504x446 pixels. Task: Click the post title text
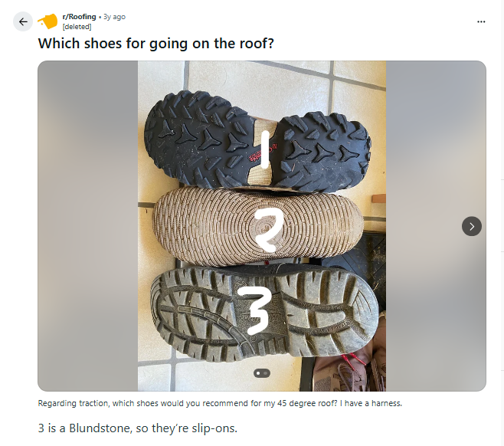[x=156, y=44]
